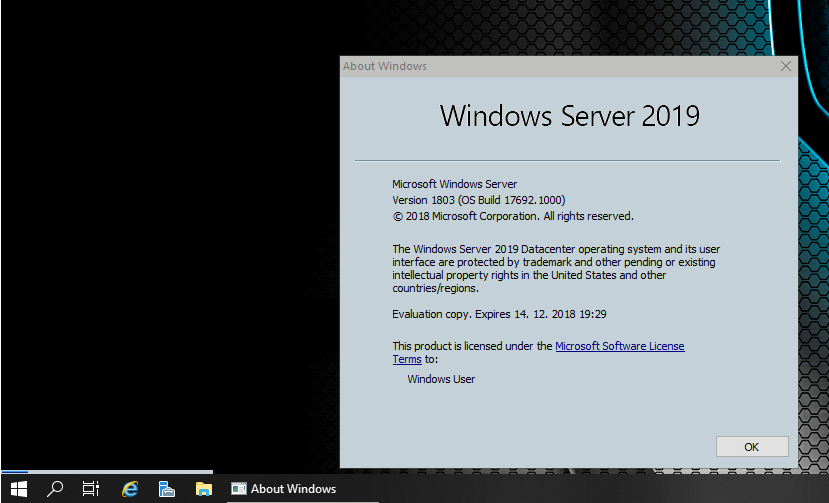Open Server Manager from taskbar
The width and height of the screenshot is (829, 503).
click(x=167, y=489)
